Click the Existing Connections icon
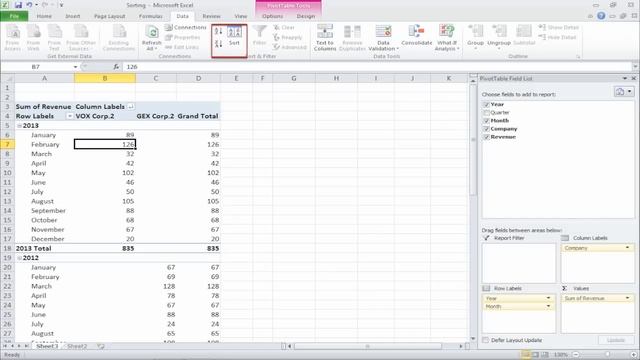The image size is (640, 360). [x=119, y=38]
